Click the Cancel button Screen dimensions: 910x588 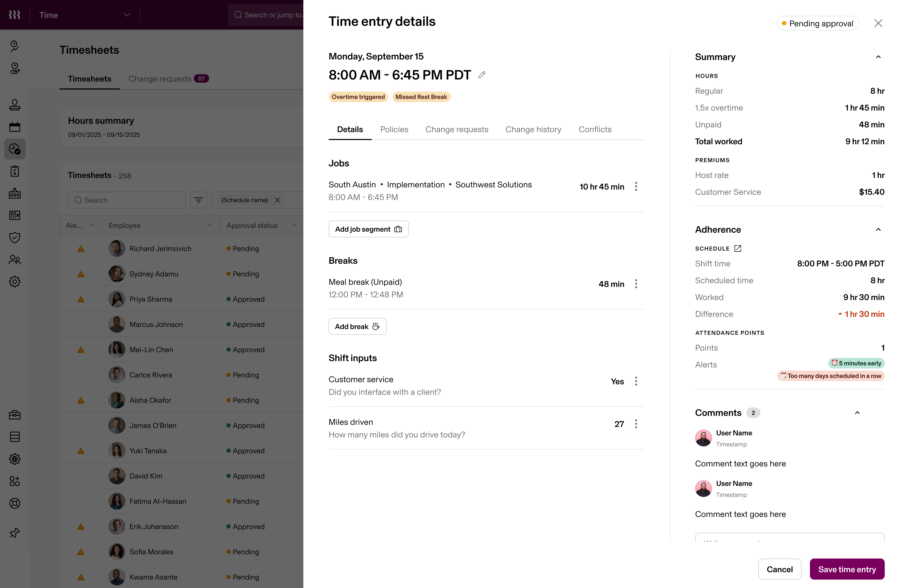click(x=779, y=569)
